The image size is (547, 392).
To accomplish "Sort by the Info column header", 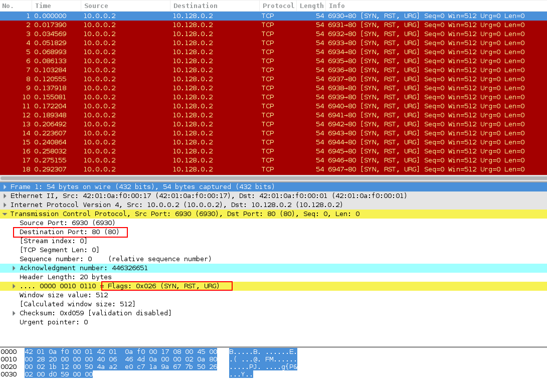I will tap(436, 6).
